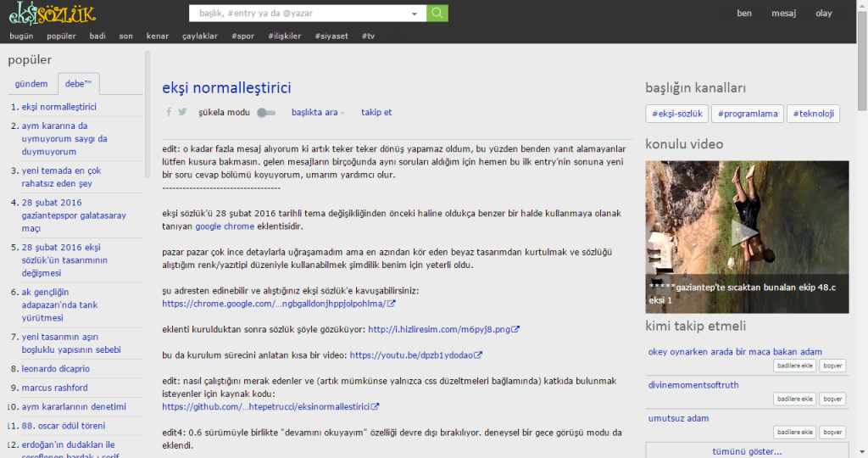Open #tv channel

pyautogui.click(x=368, y=36)
